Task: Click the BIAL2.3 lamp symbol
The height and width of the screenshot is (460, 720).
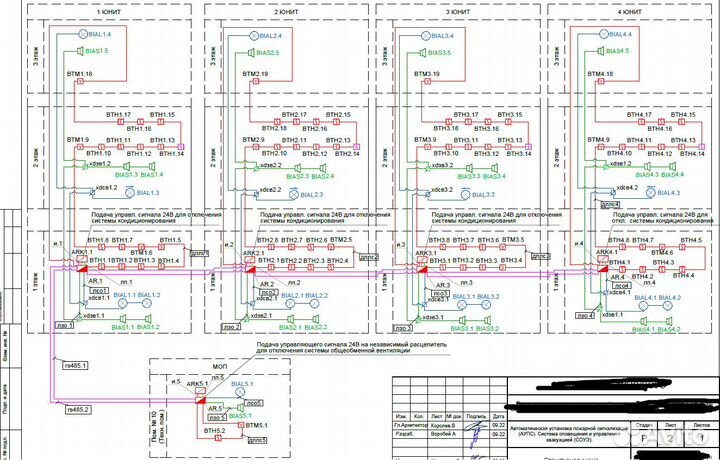Action: coord(292,194)
